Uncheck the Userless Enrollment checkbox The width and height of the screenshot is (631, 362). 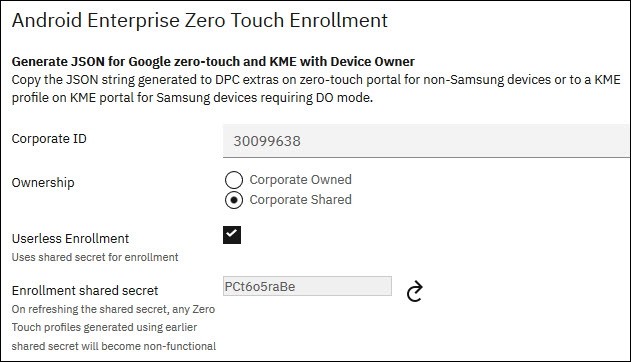(x=232, y=235)
